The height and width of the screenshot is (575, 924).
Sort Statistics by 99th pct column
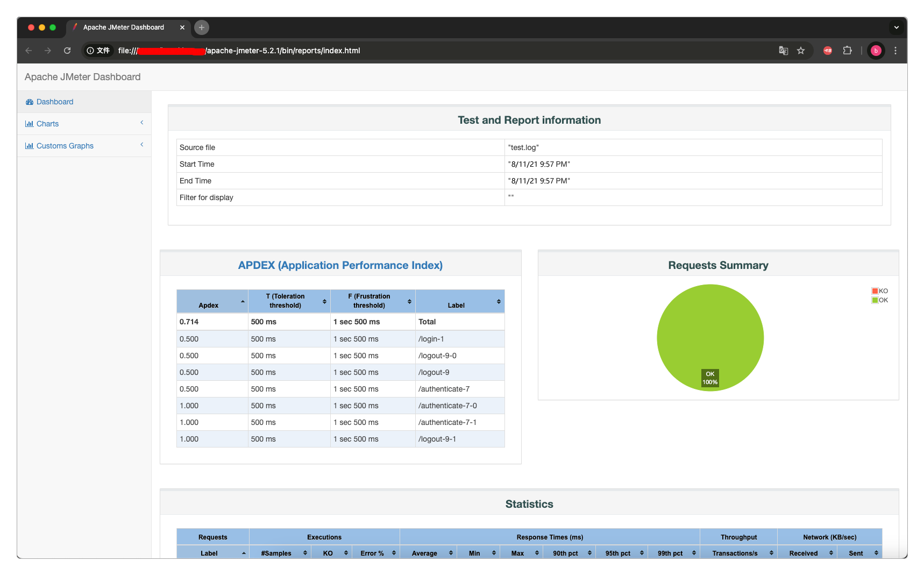[x=673, y=553]
